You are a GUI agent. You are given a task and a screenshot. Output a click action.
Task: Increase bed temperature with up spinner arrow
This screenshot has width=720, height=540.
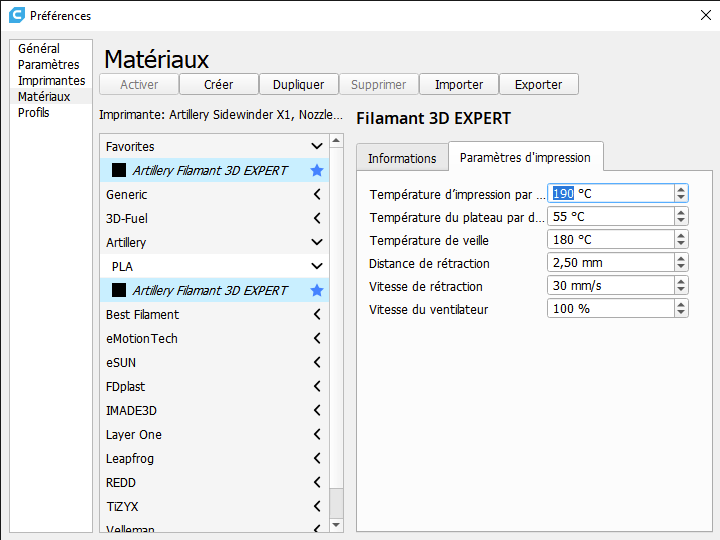[681, 212]
